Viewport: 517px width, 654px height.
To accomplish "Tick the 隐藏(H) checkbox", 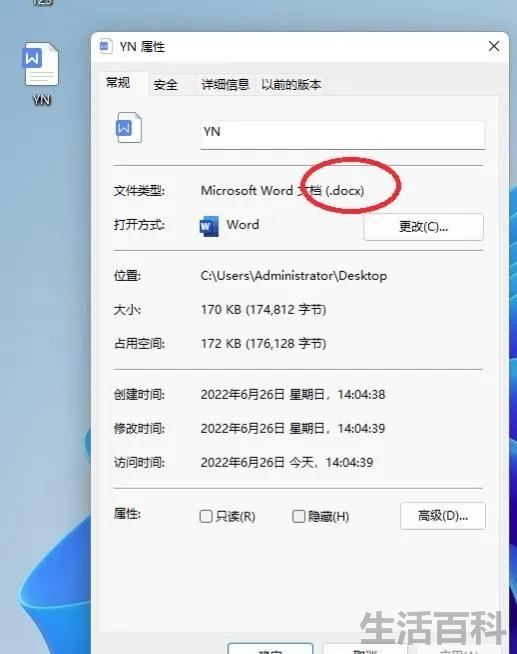I will pyautogui.click(x=299, y=516).
